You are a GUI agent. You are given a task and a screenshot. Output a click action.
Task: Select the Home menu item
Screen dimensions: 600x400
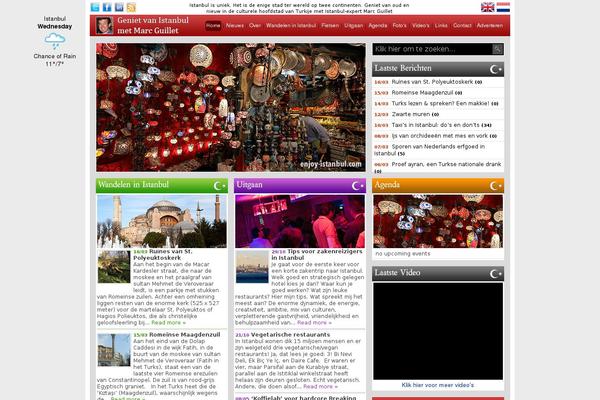click(x=213, y=26)
